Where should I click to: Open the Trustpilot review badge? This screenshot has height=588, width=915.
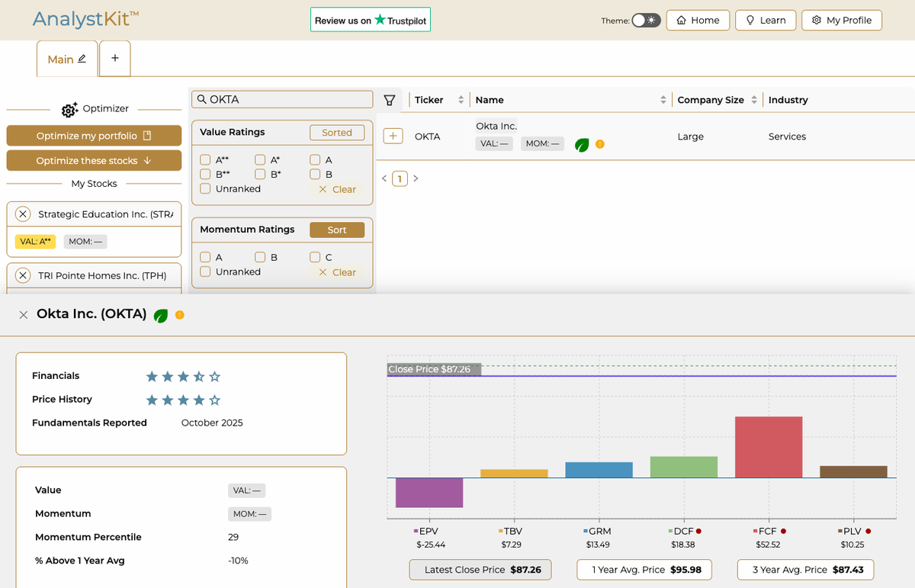point(371,21)
